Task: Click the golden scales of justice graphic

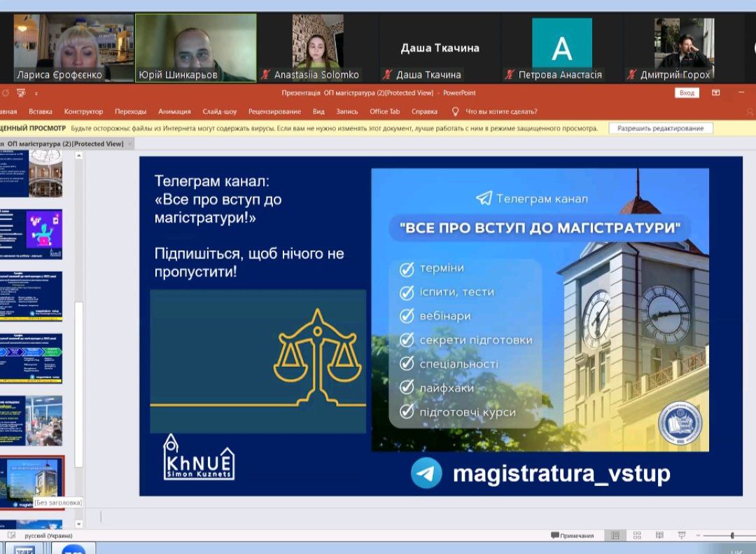Action: click(x=317, y=356)
